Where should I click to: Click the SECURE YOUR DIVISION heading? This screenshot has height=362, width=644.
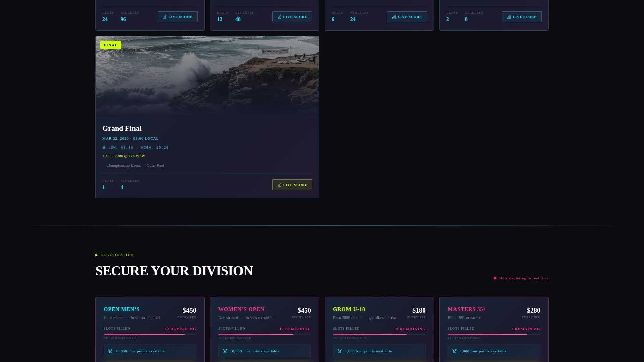(174, 271)
